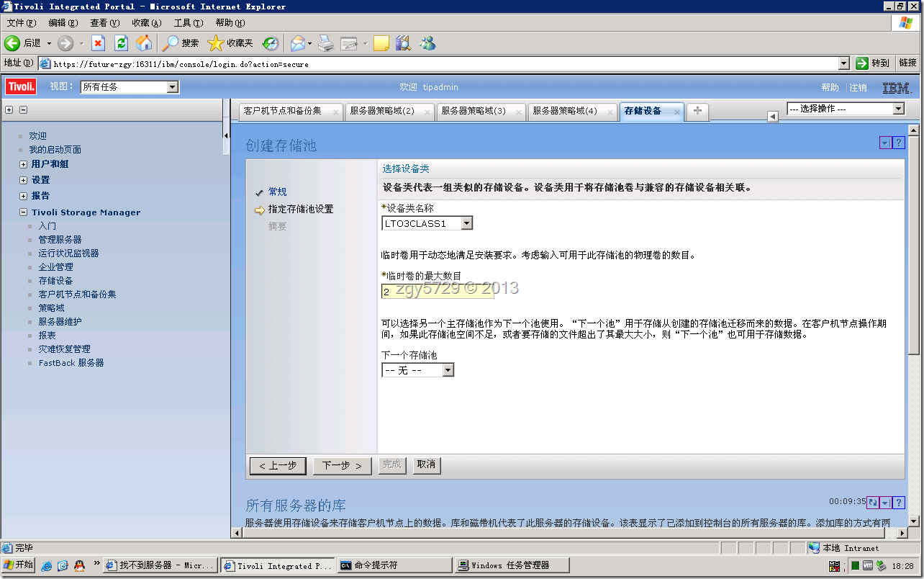Open the 工具(T) menu

pos(188,23)
